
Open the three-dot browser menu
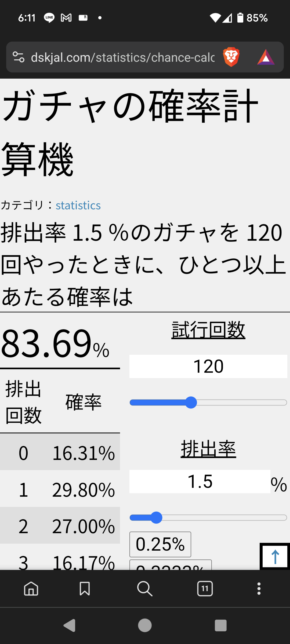[259, 589]
